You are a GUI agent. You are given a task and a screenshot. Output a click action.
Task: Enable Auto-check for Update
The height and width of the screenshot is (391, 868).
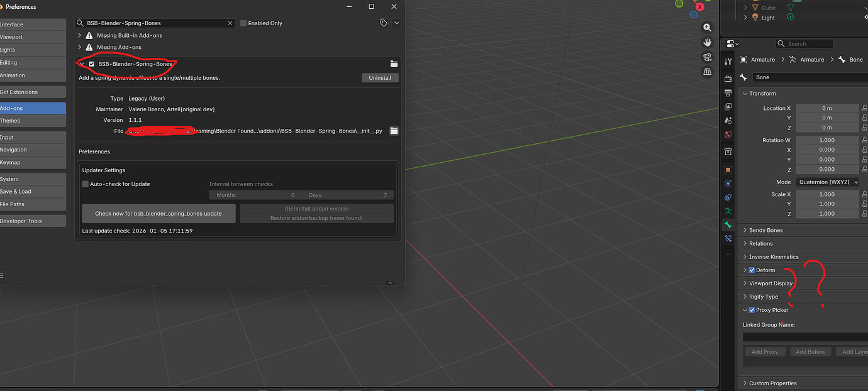pos(86,184)
